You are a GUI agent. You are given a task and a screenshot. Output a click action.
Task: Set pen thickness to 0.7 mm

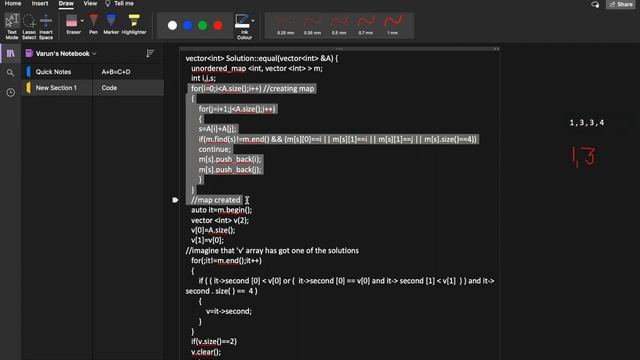[365, 26]
